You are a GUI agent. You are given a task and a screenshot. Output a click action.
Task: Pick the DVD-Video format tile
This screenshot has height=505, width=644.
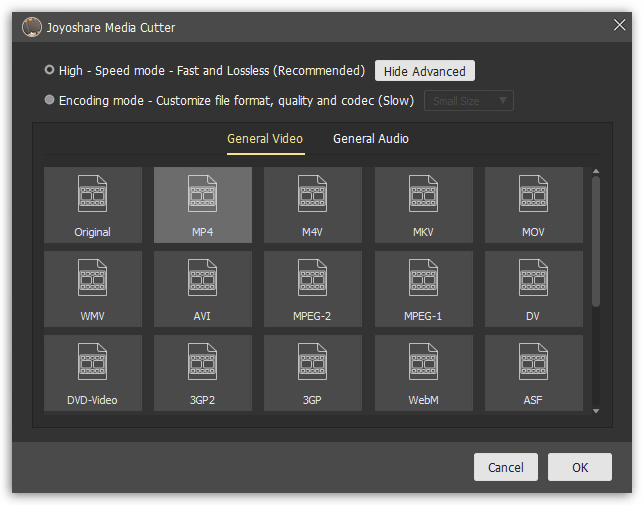(93, 373)
